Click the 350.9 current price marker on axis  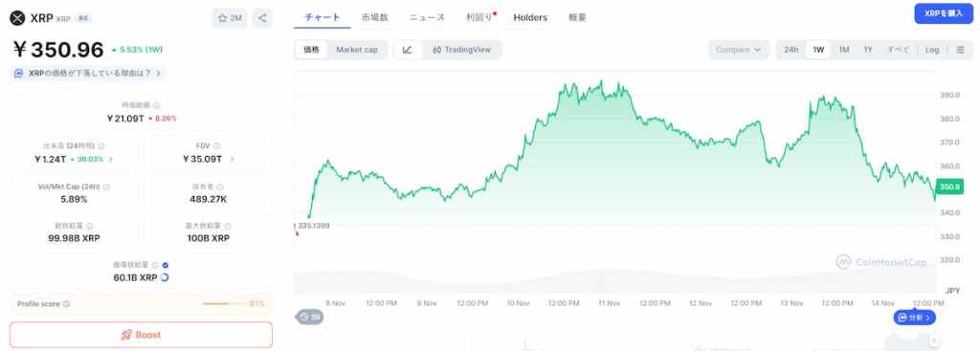950,186
